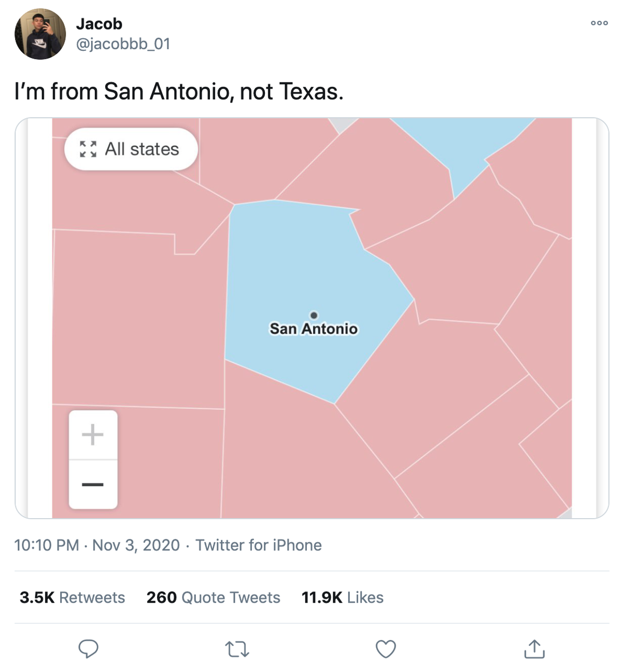This screenshot has width=622, height=672.
Task: Click the Twitter for iPhone source link
Action: (259, 545)
